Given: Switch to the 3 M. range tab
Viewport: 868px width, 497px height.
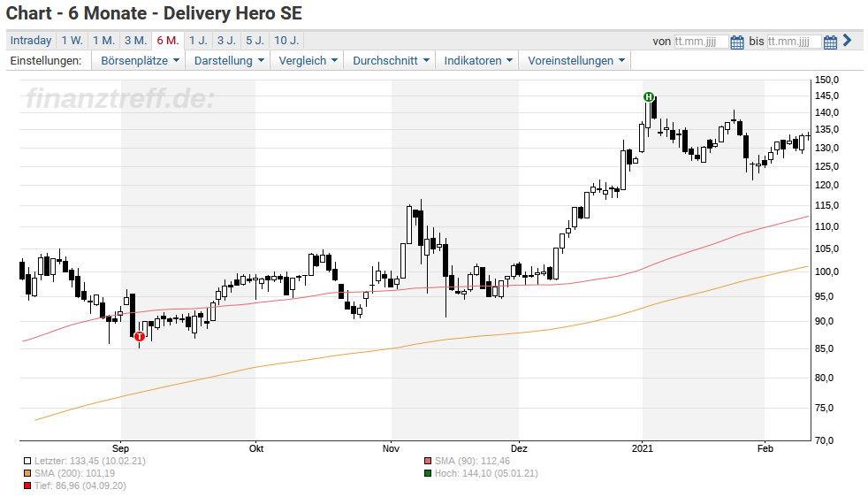Looking at the screenshot, I should (135, 41).
